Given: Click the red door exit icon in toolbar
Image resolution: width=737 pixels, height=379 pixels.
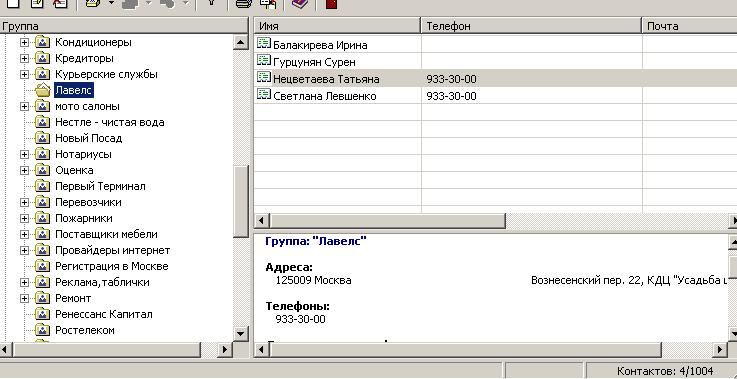Looking at the screenshot, I should tap(331, 4).
